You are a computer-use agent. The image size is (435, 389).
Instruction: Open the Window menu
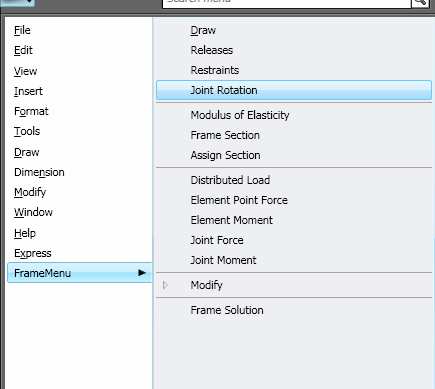(x=33, y=212)
